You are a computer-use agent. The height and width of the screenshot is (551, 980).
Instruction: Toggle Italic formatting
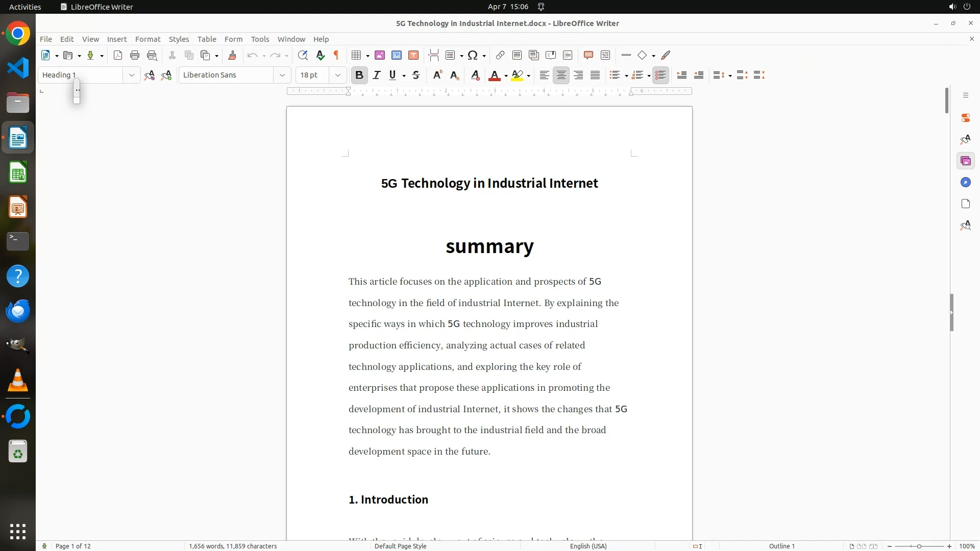click(377, 76)
